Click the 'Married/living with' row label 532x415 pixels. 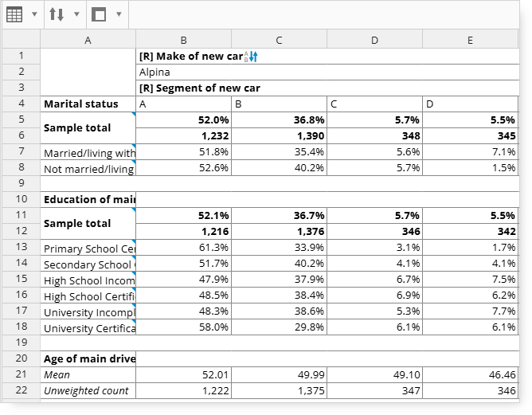88,151
